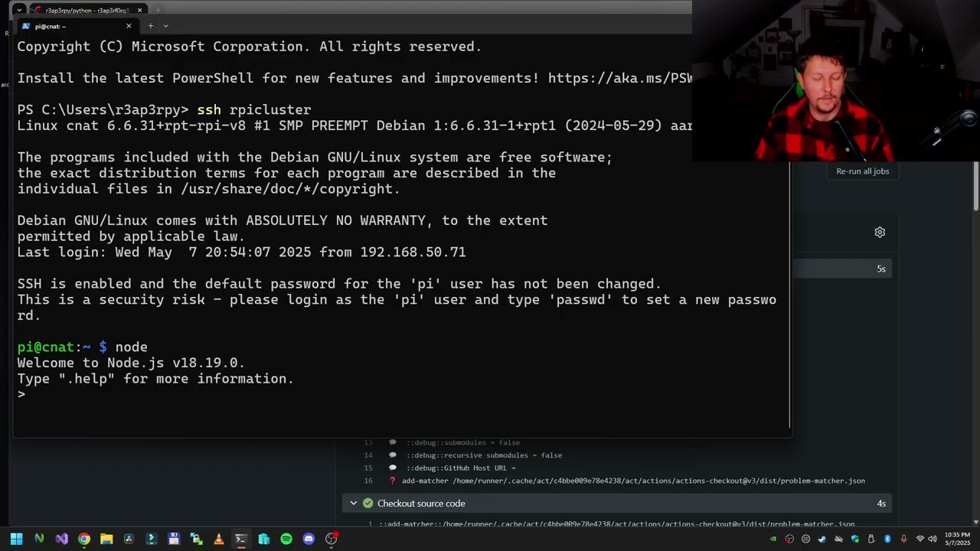Open File Explorer from the taskbar
This screenshot has width=980, height=551.
click(x=106, y=539)
